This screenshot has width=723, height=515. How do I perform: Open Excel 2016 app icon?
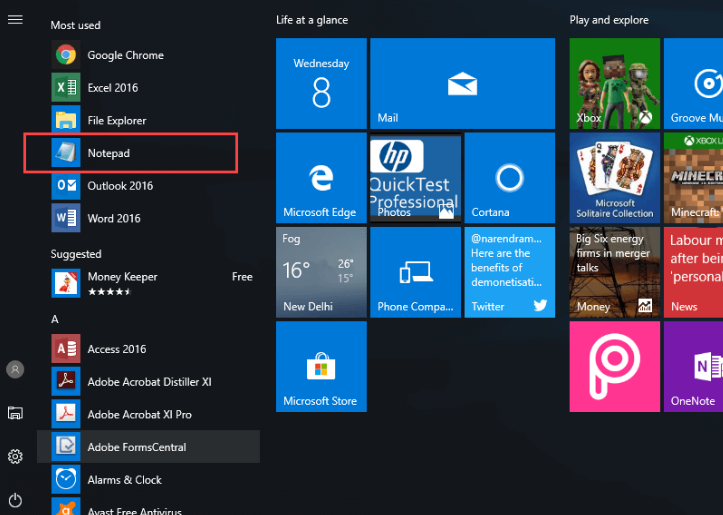pyautogui.click(x=66, y=88)
